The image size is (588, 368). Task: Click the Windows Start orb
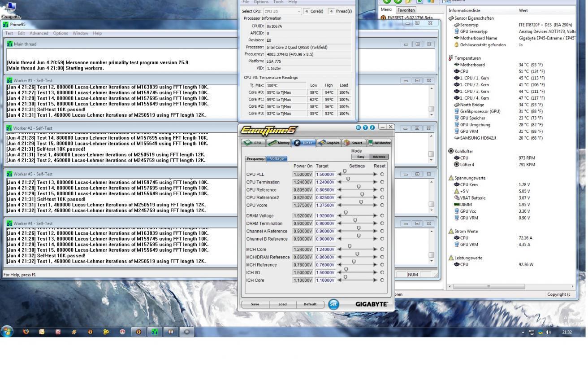tap(7, 332)
